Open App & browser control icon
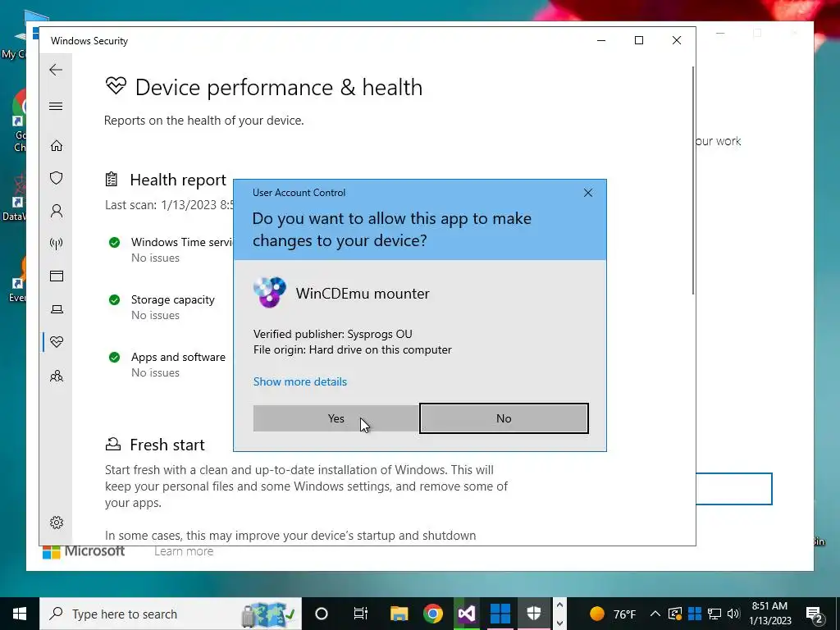This screenshot has height=630, width=840. click(x=57, y=276)
